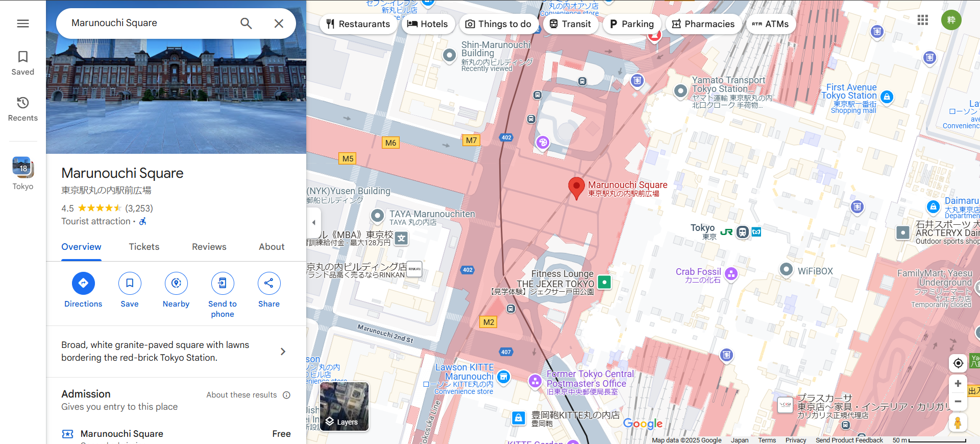Screen dimensions: 980x444
Task: Open the Layers map type switcher
Action: pyautogui.click(x=344, y=407)
